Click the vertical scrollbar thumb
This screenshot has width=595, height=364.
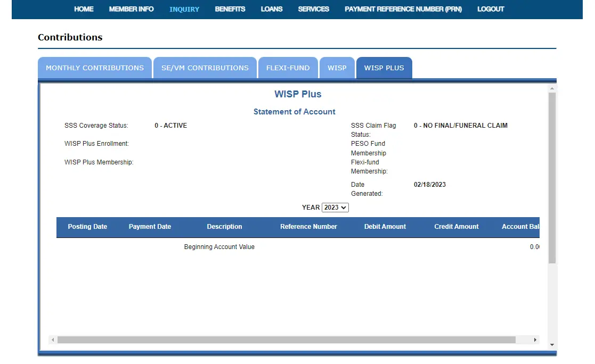click(x=552, y=178)
